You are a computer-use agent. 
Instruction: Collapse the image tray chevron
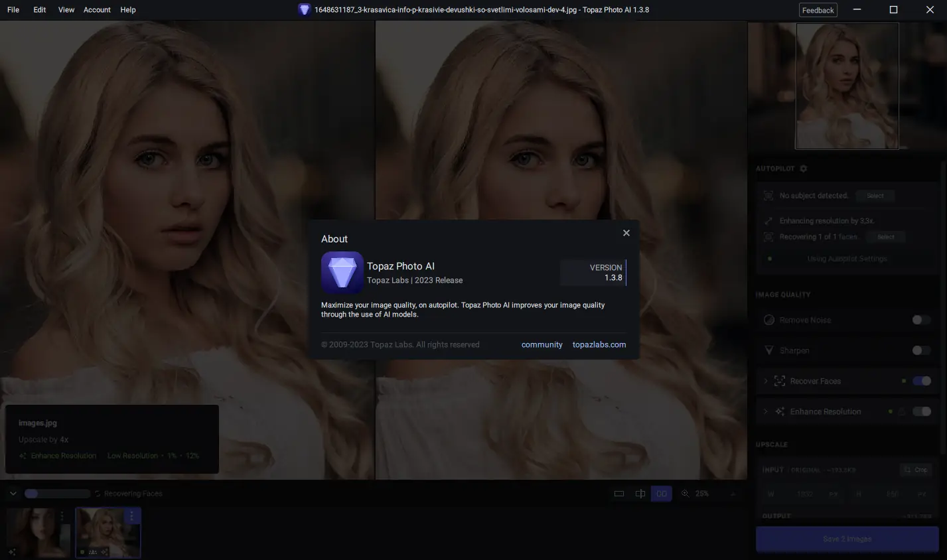click(x=13, y=494)
